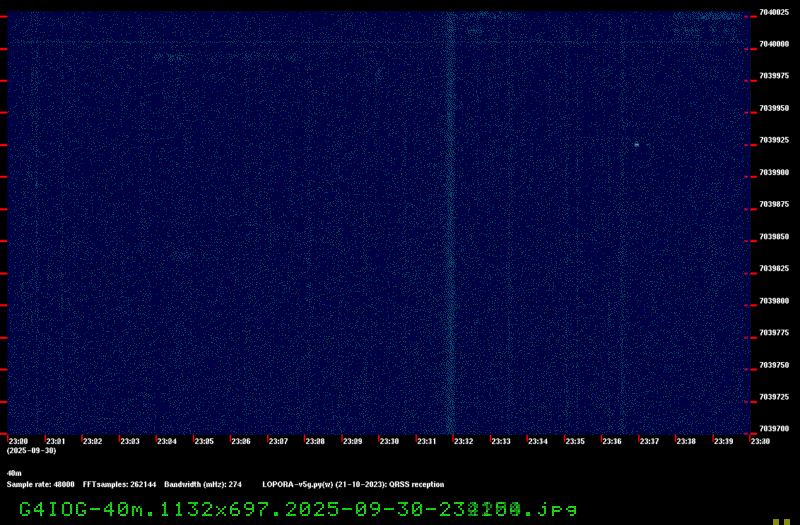Click the 23:05 time axis label

pyautogui.click(x=204, y=441)
